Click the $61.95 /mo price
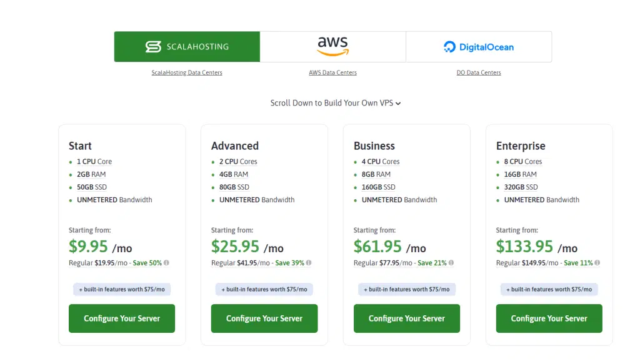 [390, 247]
